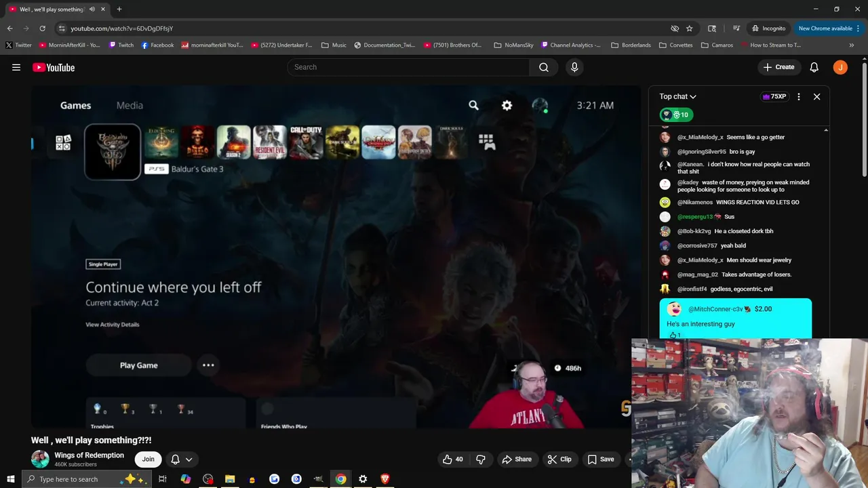Image resolution: width=868 pixels, height=488 pixels.
Task: Open YouTube notifications bell in the header
Action: [814, 67]
